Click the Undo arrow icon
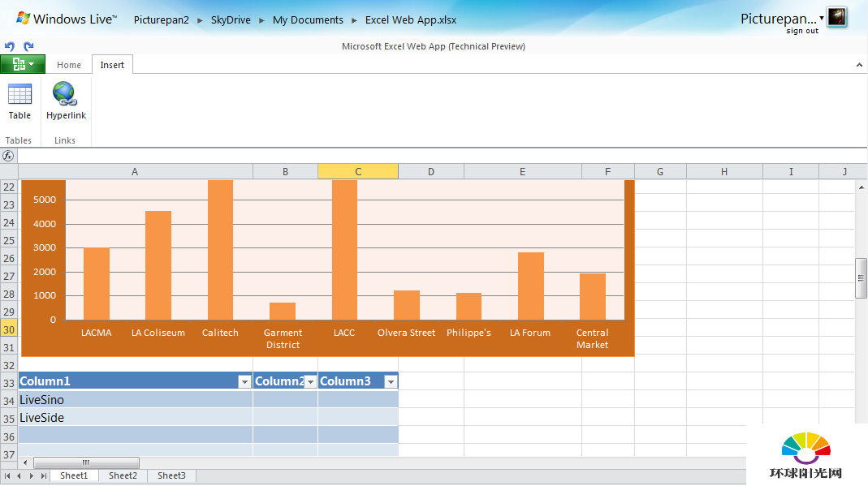This screenshot has height=486, width=868. [10, 46]
